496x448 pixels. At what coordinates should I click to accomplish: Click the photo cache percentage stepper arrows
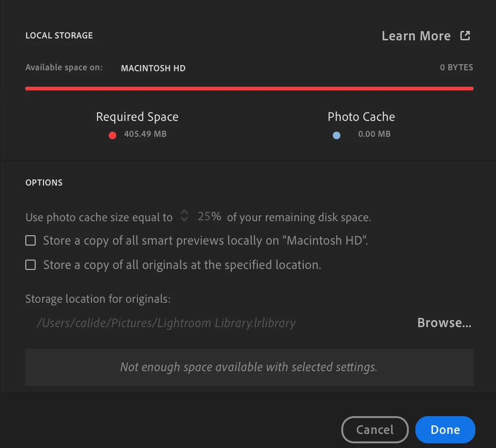184,216
